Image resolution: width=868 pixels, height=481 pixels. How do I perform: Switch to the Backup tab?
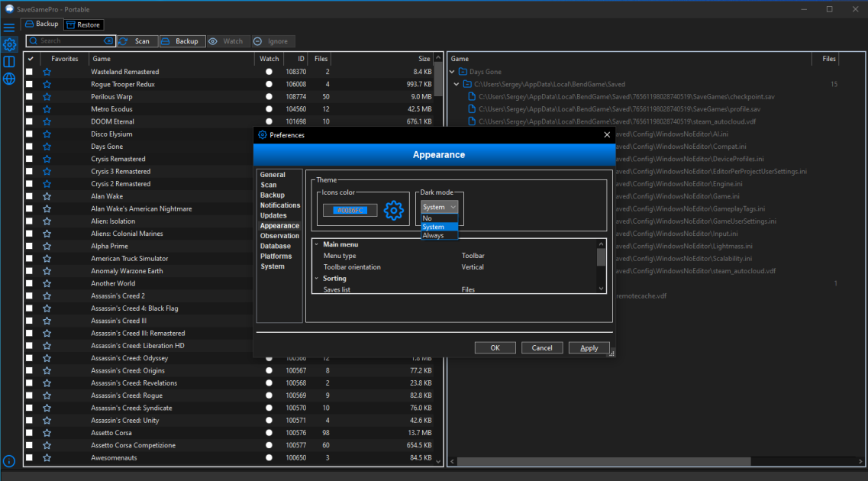[42, 24]
